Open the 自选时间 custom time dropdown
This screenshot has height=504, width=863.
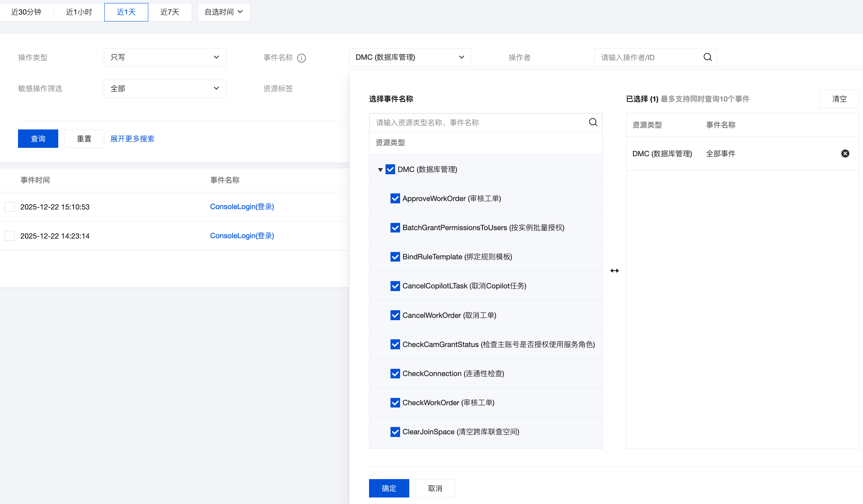click(x=224, y=12)
